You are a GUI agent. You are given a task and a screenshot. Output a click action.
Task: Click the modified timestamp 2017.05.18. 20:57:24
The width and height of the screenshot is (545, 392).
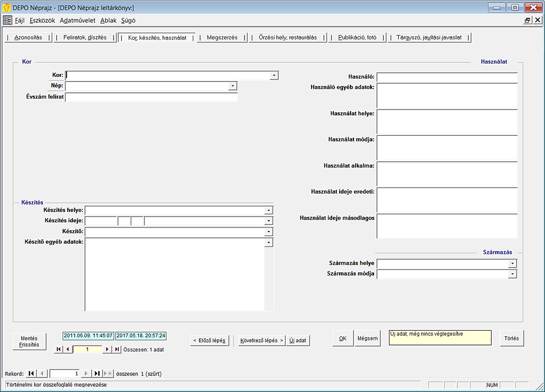(x=141, y=336)
